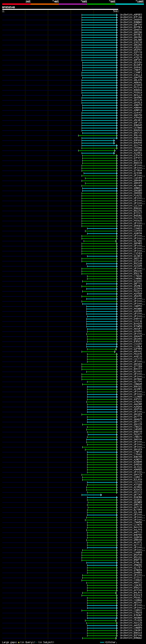Viewport: 146px width, 644px height.
Task: Click the UniRef100_Q645N0 label
Action: [131, 98]
